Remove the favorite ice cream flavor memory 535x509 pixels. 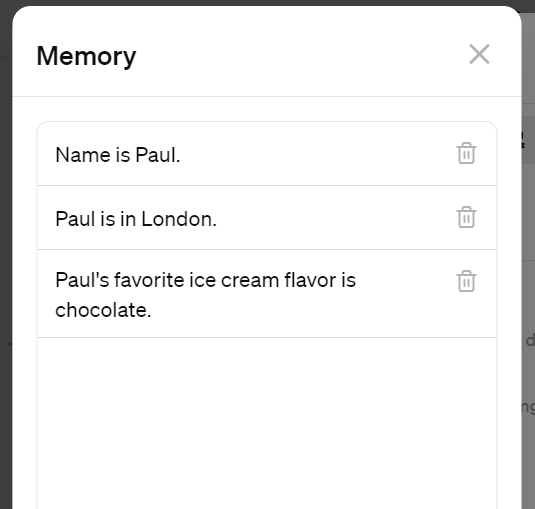tap(466, 281)
